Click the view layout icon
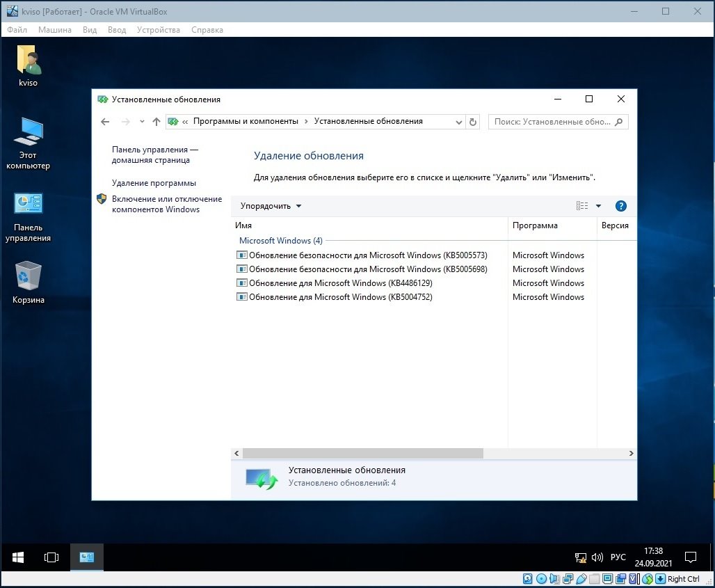Screen dimensions: 715x588 582,206
